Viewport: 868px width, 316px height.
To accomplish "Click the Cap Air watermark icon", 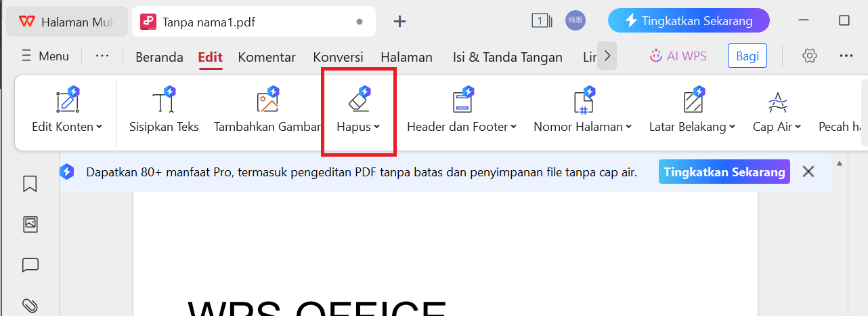I will (x=777, y=102).
